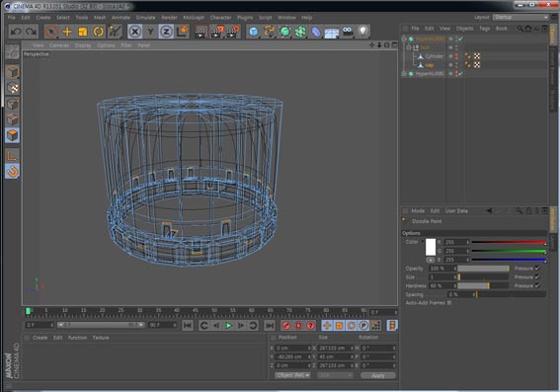Viewport: 560px width, 392px height.
Task: Select the Move tool cross icon
Action: (x=67, y=32)
